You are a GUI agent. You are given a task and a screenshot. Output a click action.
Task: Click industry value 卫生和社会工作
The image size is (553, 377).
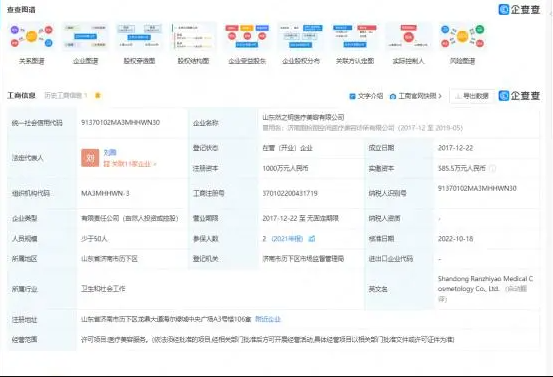click(x=103, y=289)
